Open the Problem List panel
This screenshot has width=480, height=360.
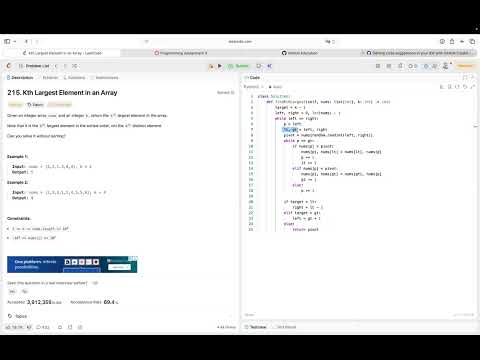coord(34,66)
